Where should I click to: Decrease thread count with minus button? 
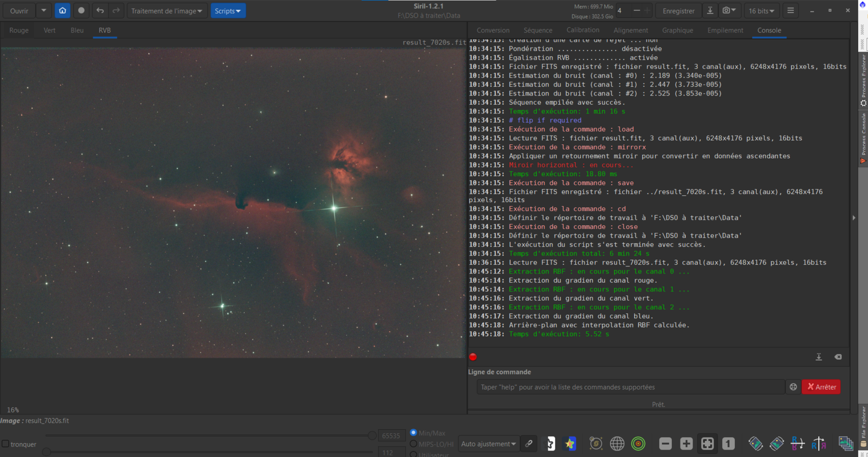coord(637,10)
